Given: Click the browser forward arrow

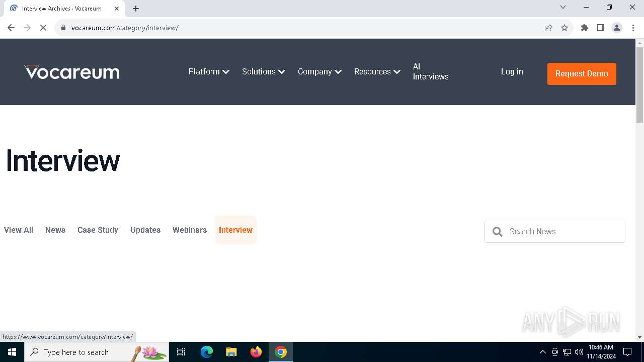Looking at the screenshot, I should [x=27, y=28].
